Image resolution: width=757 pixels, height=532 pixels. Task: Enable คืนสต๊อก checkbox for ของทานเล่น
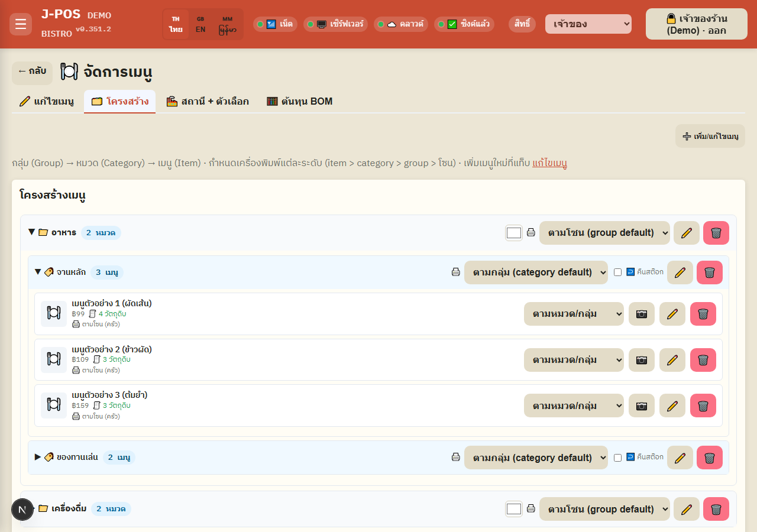pyautogui.click(x=618, y=458)
